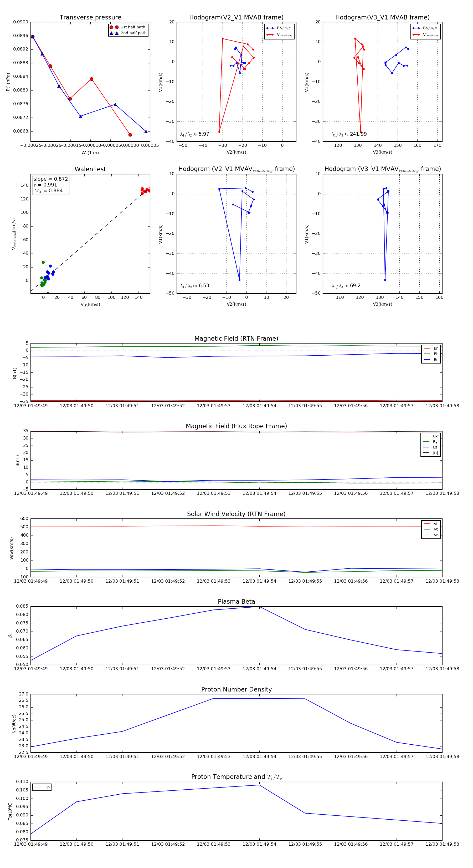Click the 'Bt' legend entry
This screenshot has width=473, height=868.
(431, 354)
